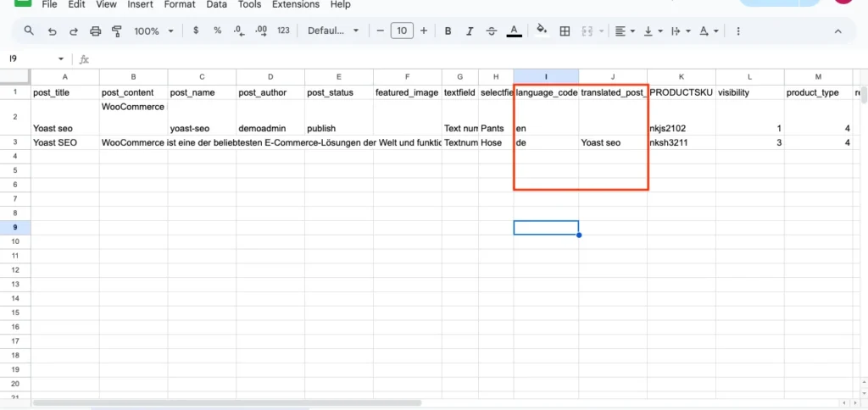The image size is (868, 410).
Task: Open the font family Default dropdown
Action: [333, 31]
